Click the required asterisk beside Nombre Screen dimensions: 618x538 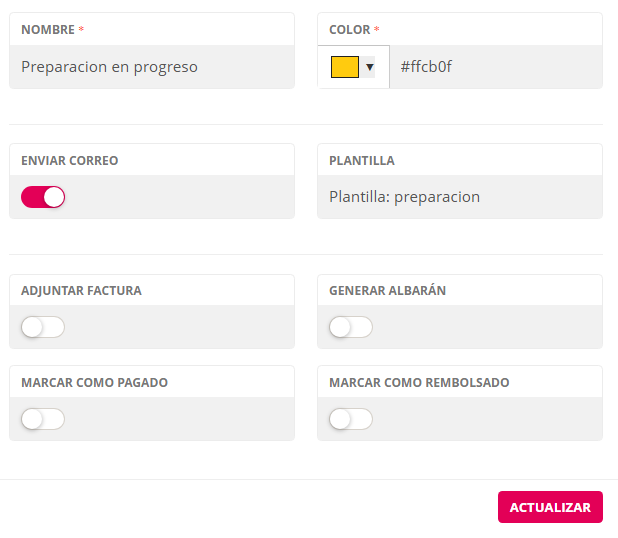tap(81, 30)
